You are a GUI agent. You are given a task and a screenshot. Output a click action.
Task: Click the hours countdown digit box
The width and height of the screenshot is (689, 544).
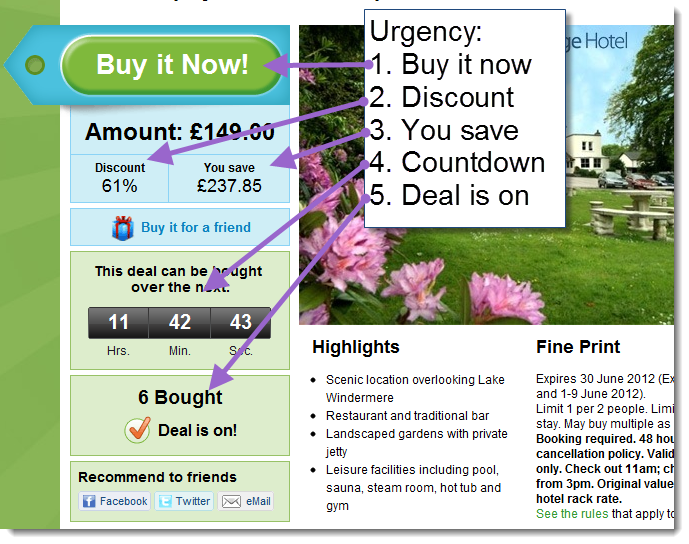(118, 323)
